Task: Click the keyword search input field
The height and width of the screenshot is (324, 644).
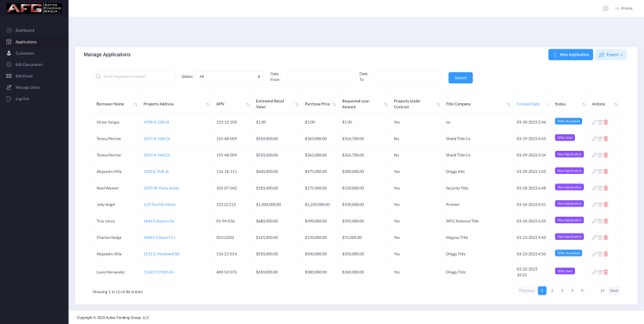Action: click(135, 76)
